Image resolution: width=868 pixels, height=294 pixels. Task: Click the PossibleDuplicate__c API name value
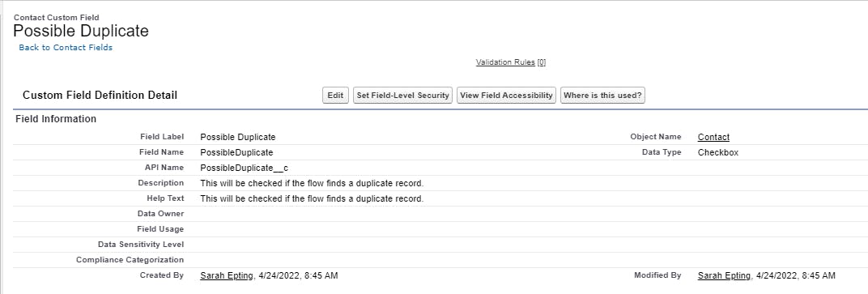pos(245,168)
